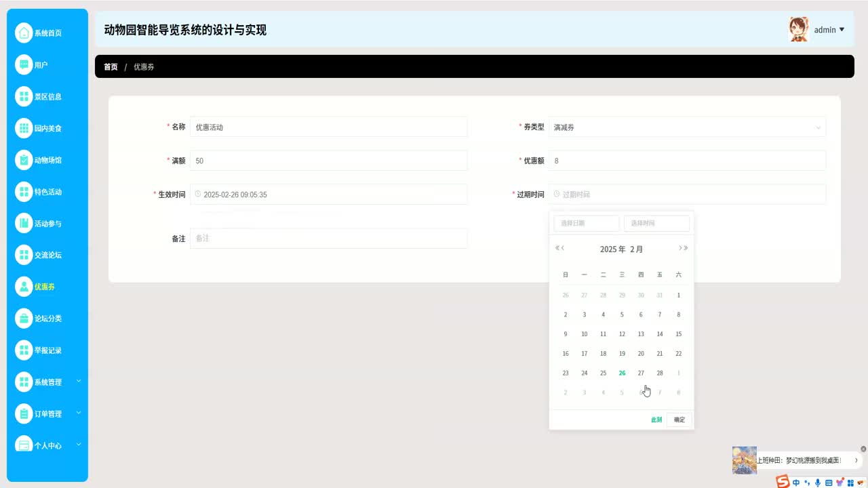Open the 券类型 dropdown
This screenshot has height=488, width=868.
click(x=687, y=127)
